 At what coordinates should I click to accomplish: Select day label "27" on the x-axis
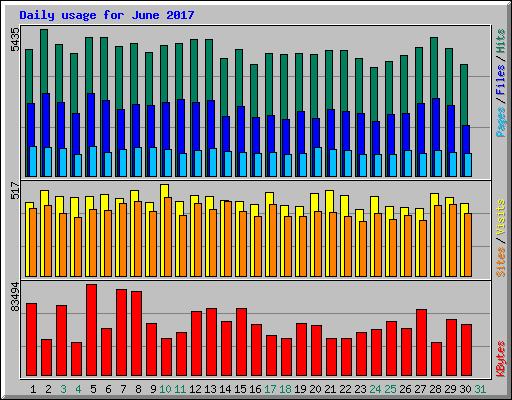pos(420,389)
